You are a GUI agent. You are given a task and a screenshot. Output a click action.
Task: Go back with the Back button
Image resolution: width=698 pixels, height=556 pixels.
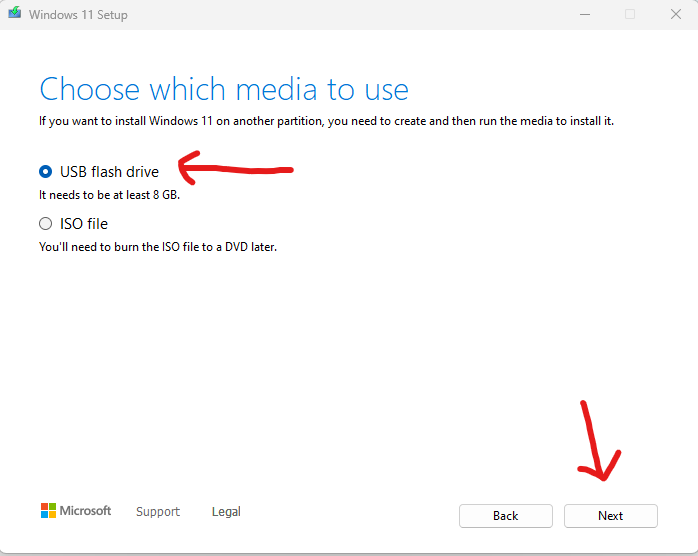pos(506,516)
